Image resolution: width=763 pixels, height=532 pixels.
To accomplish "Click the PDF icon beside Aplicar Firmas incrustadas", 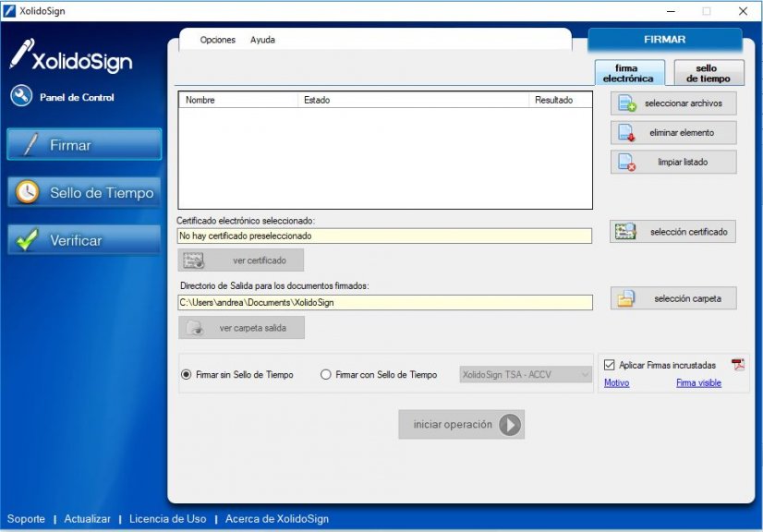I will [738, 365].
